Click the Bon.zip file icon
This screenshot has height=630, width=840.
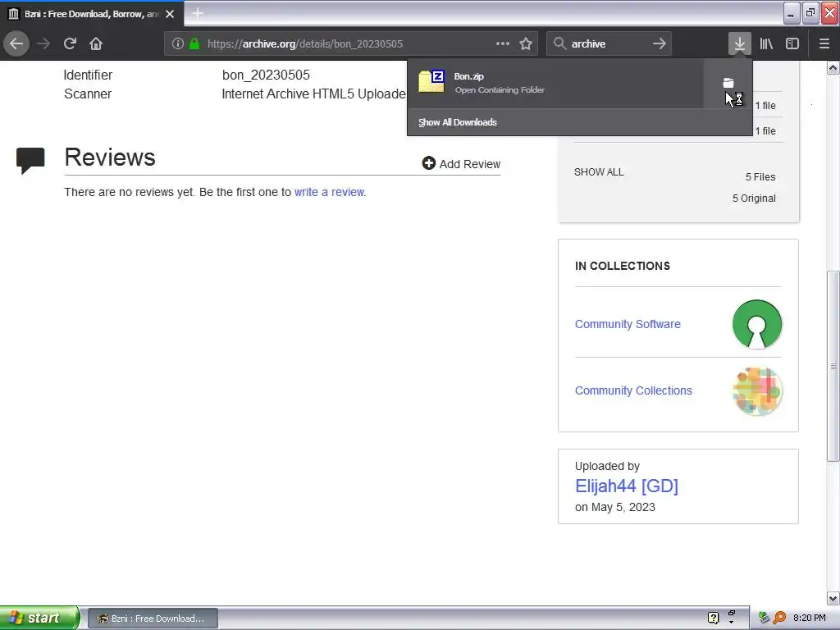point(431,81)
